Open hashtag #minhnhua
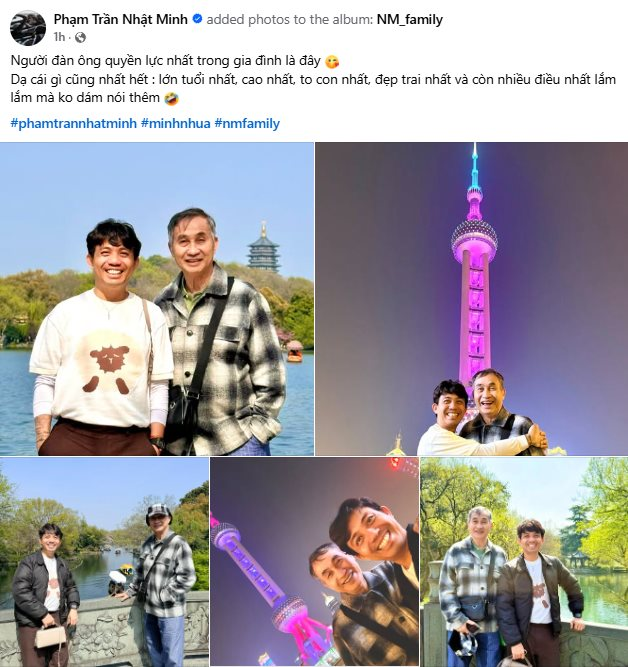 pos(176,123)
